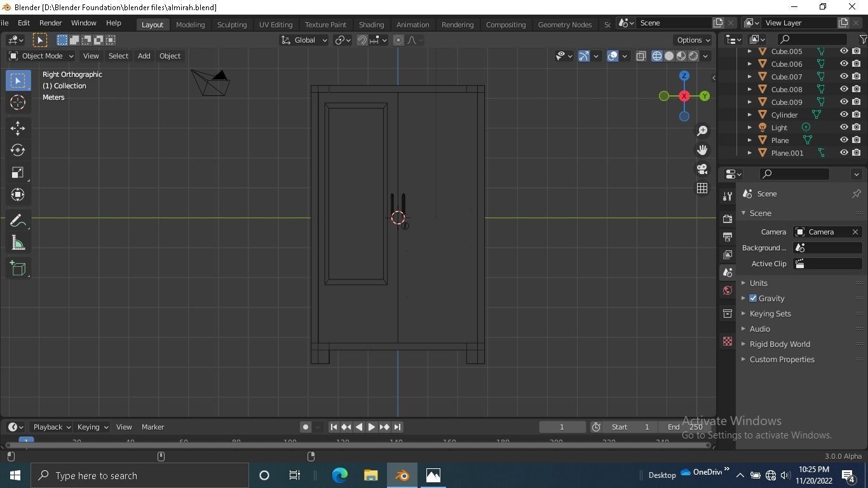This screenshot has width=868, height=488.
Task: Hide Cube.005 in viewport
Action: (844, 51)
